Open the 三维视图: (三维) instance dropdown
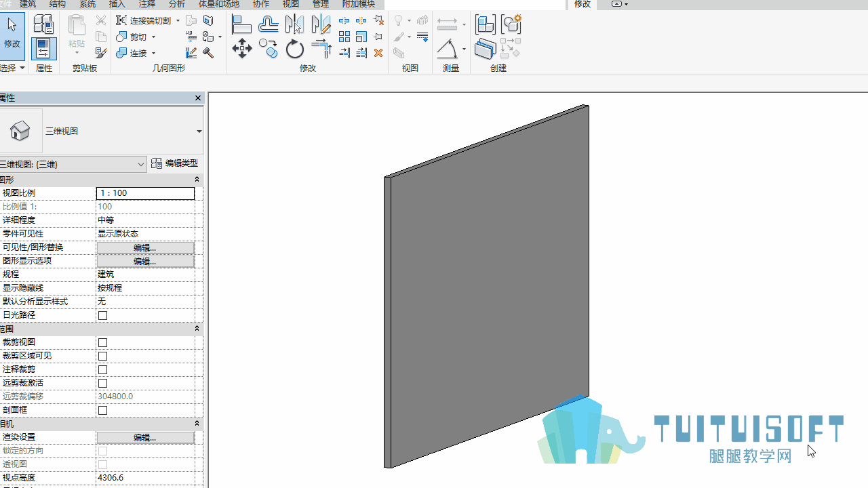This screenshot has width=868, height=488. point(141,164)
